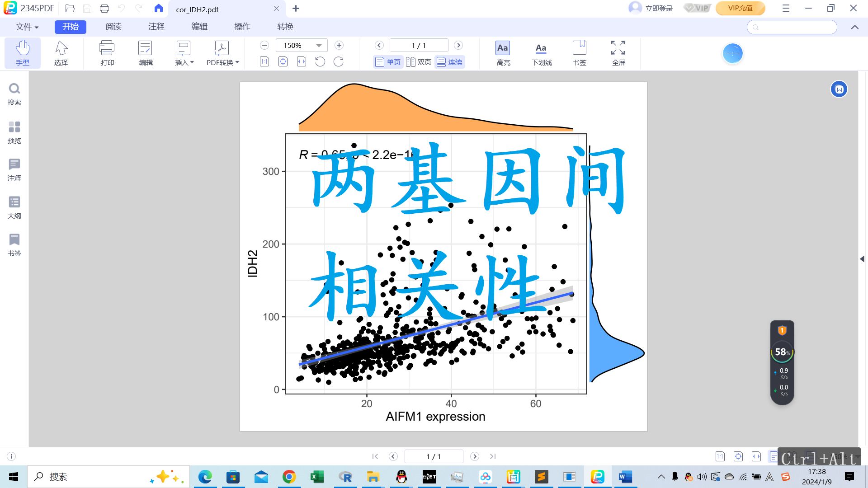This screenshot has height=488, width=868.
Task: Open the hamburger main menu
Action: point(786,8)
